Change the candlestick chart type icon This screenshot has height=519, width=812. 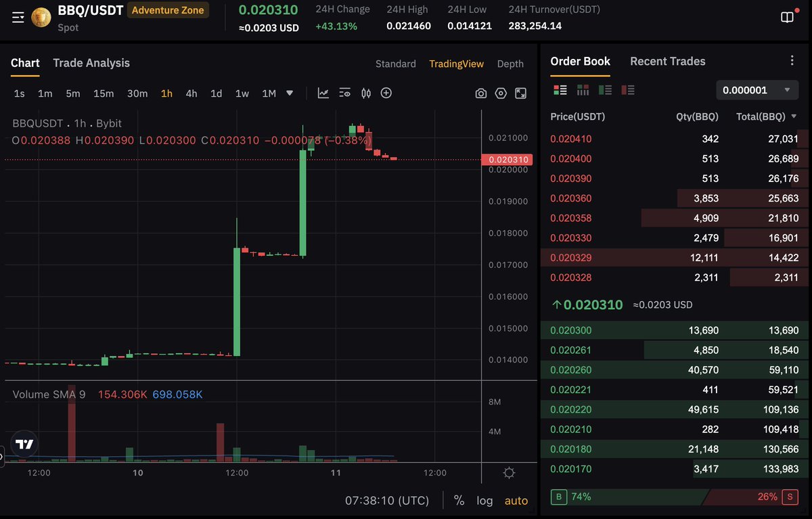click(366, 93)
